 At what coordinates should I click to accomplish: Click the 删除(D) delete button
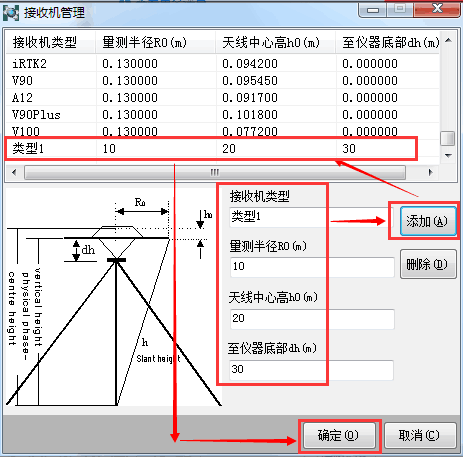pyautogui.click(x=428, y=264)
